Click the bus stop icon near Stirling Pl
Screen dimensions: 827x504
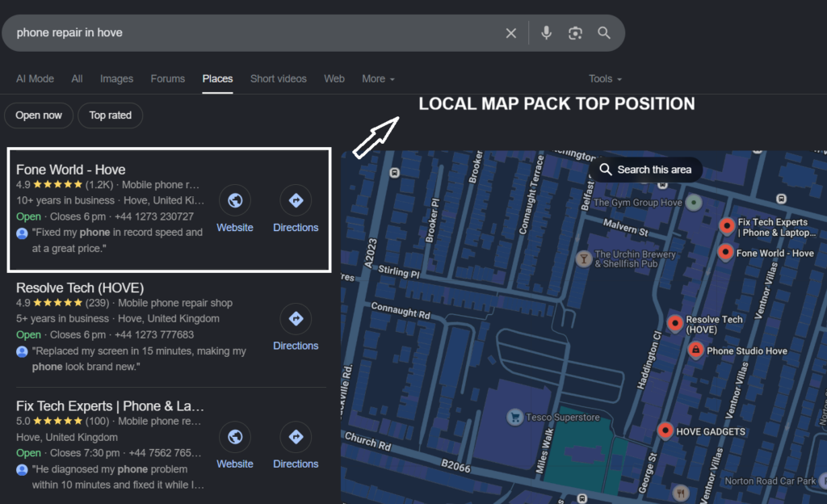[394, 172]
